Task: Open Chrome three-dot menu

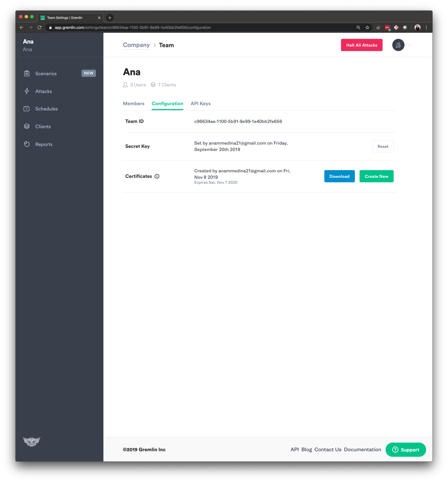Action: (x=426, y=27)
